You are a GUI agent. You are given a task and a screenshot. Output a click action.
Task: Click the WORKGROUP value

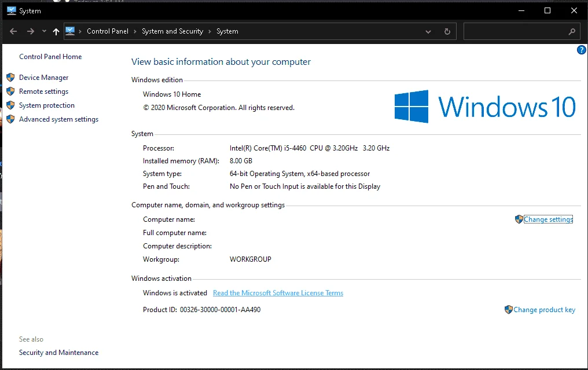point(251,259)
